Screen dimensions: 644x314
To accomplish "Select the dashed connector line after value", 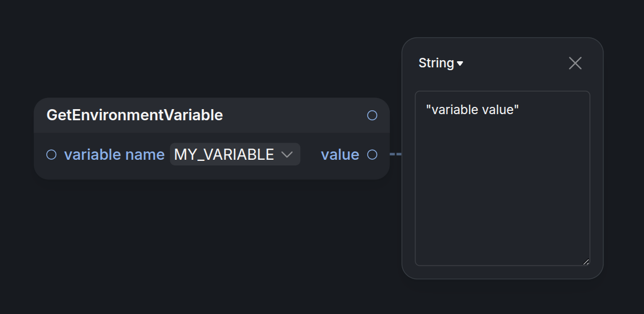I will 396,154.
